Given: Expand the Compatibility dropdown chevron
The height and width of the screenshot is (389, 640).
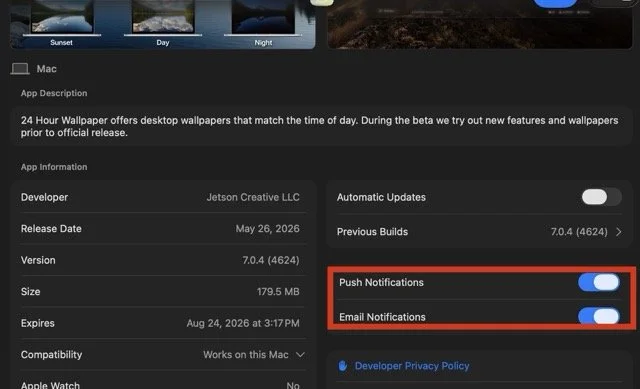Looking at the screenshot, I should pyautogui.click(x=300, y=355).
